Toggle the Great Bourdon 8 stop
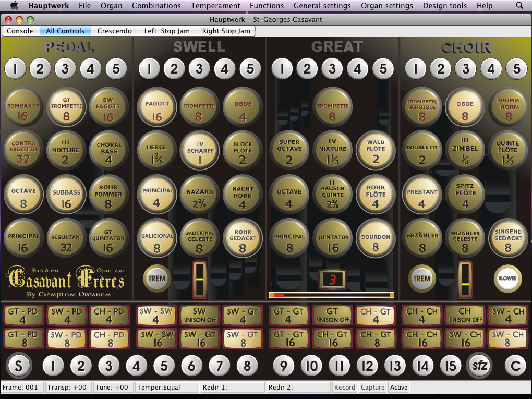 (376, 238)
